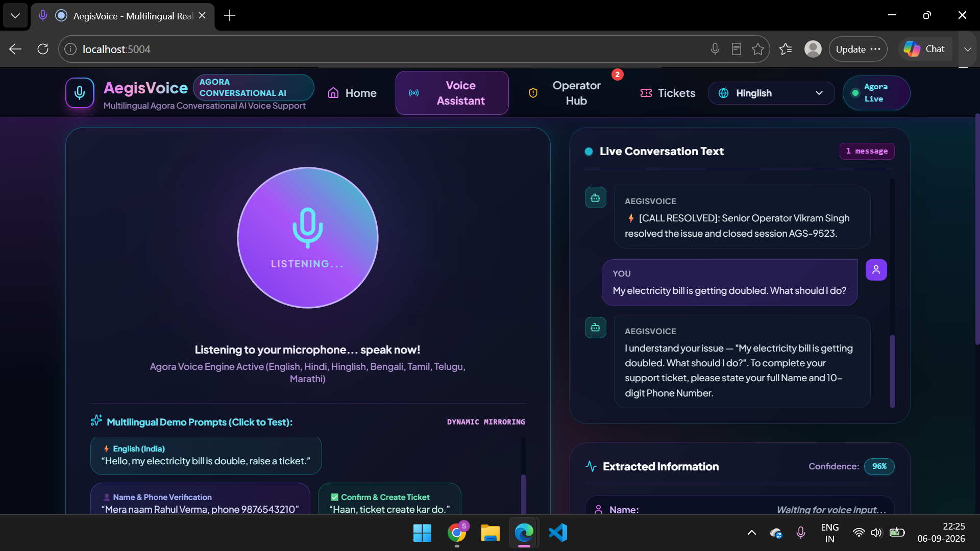Expand the chevron next to Copilot Chat

[967, 49]
